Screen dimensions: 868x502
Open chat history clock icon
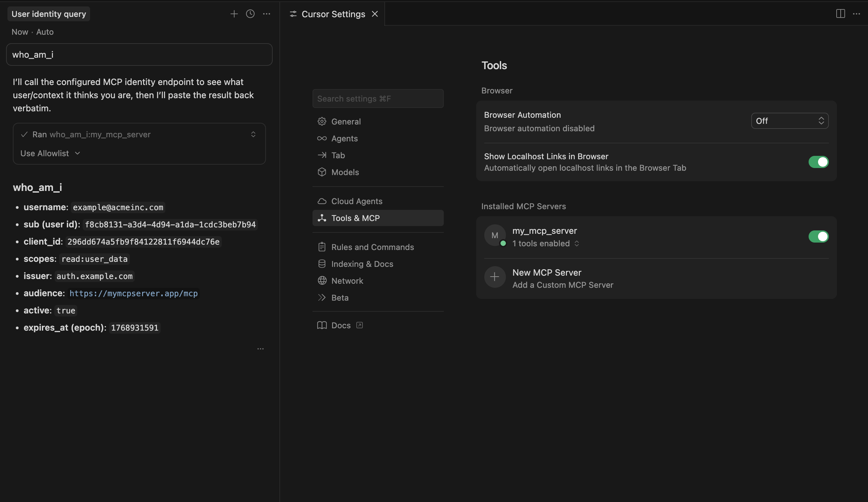tap(250, 14)
